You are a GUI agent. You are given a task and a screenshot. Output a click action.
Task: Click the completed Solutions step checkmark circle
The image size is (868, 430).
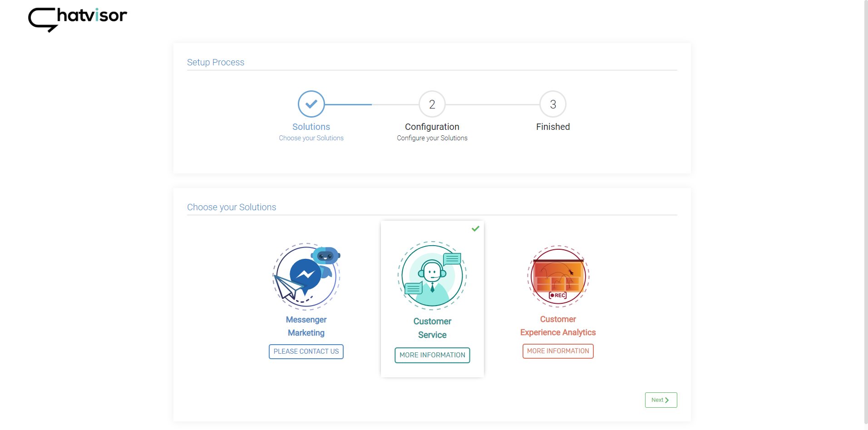click(311, 104)
